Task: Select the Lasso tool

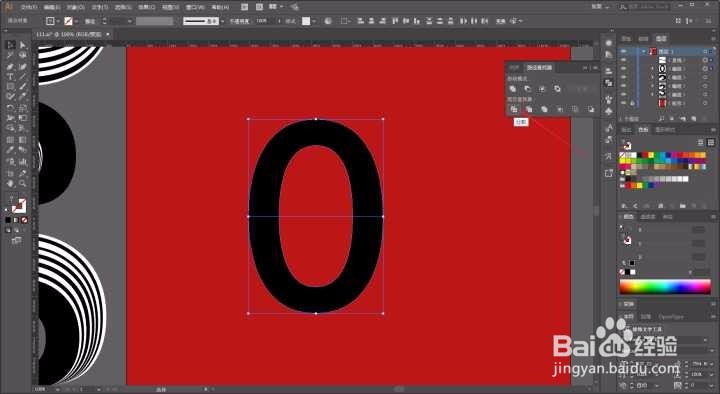Action: click(22, 55)
